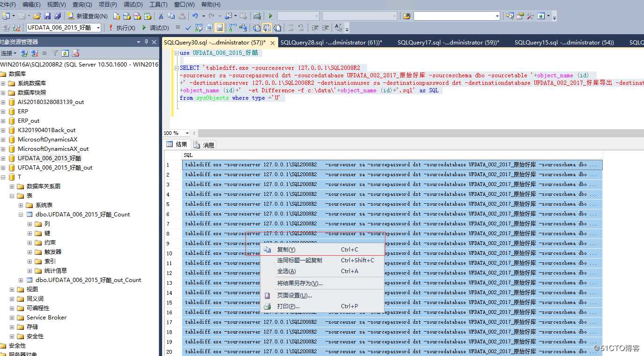Open the Connect (连接) dropdown in Object Explorer
Screen dimensions: 644x356
click(8, 53)
